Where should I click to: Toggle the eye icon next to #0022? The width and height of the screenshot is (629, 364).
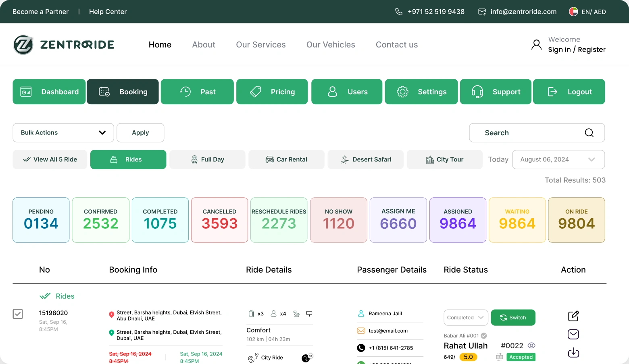point(531,345)
